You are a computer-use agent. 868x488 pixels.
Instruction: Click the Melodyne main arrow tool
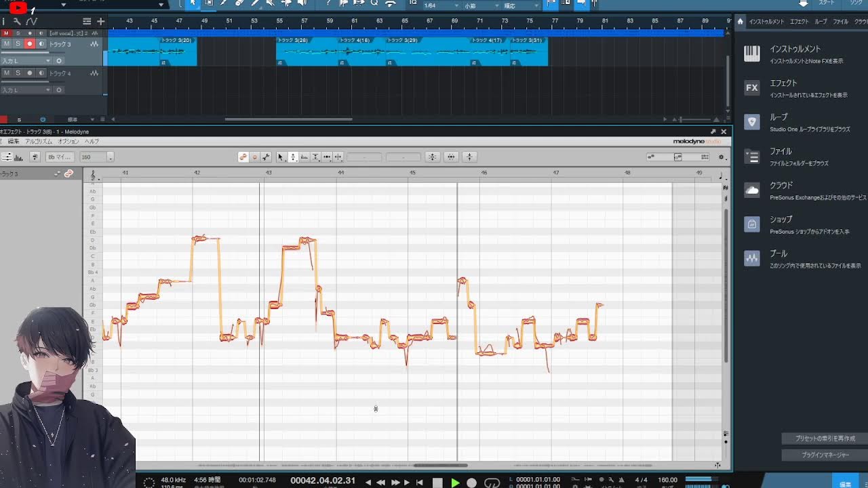coord(281,157)
